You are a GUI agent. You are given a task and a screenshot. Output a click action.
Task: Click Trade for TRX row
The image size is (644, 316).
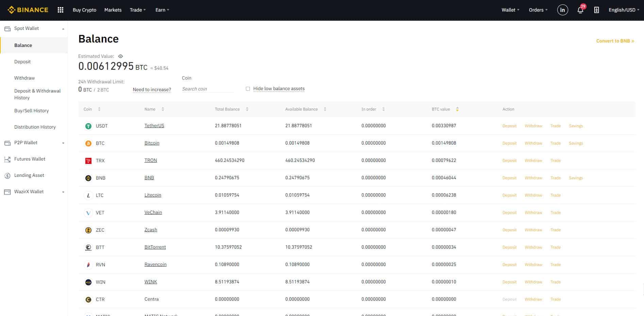coord(556,161)
